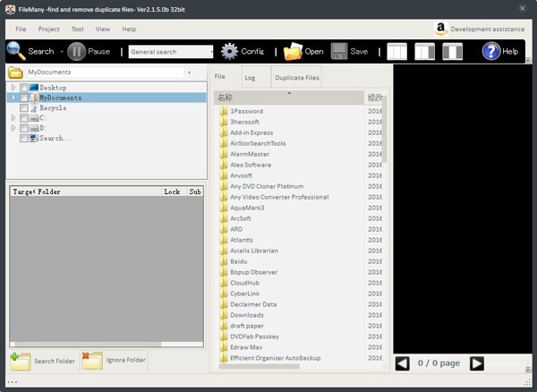Close the FileMany window
537x392 pixels.
point(523,8)
